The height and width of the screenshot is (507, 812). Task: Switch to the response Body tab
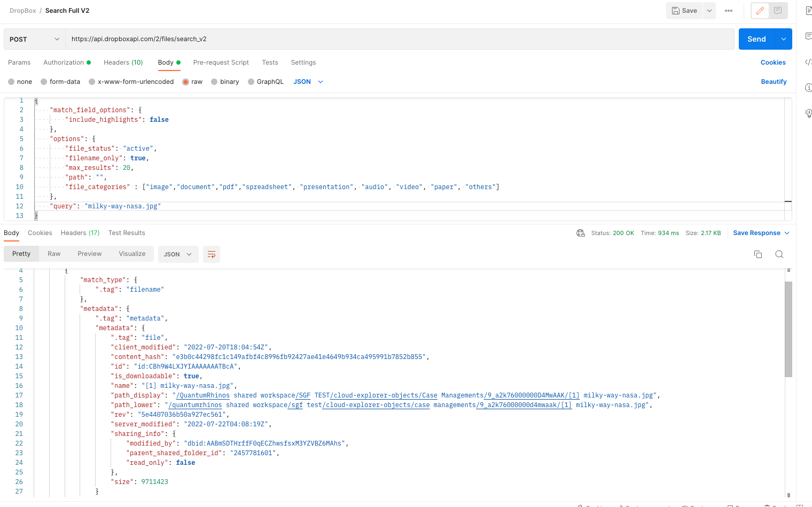tap(11, 233)
